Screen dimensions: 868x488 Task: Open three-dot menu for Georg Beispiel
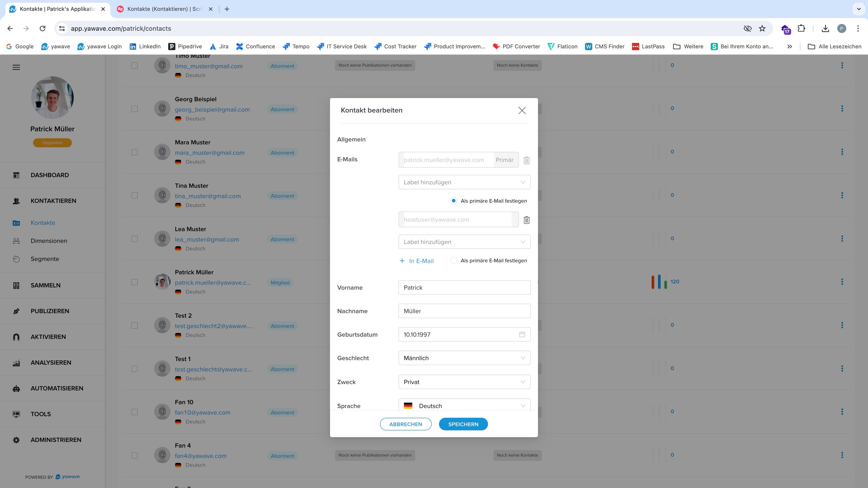click(842, 108)
